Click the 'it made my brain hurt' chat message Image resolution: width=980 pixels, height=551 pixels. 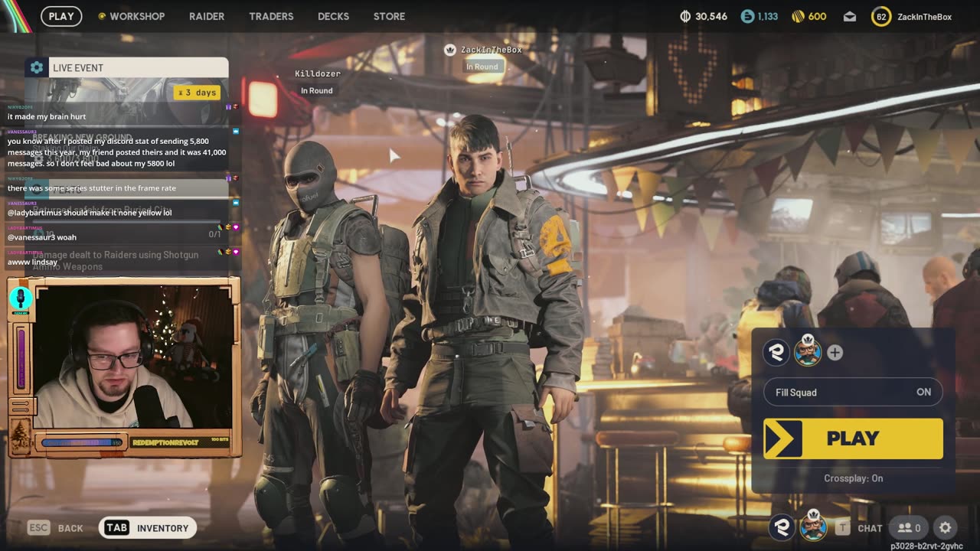pyautogui.click(x=47, y=116)
